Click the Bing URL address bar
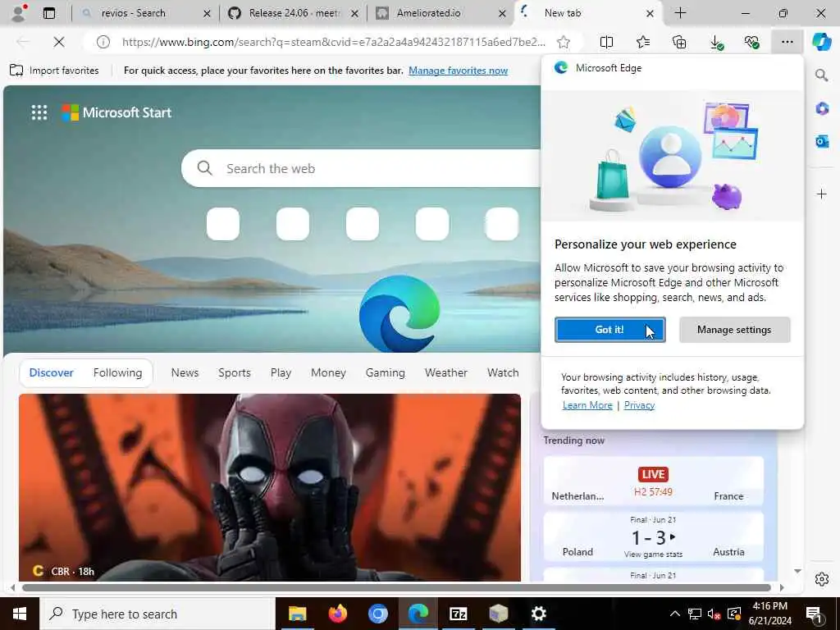840x630 pixels. tap(333, 42)
